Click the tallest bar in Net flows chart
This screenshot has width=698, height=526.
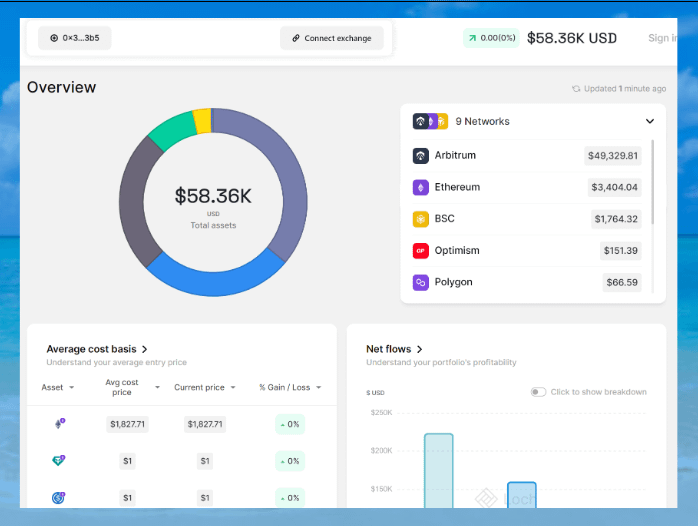[438, 470]
